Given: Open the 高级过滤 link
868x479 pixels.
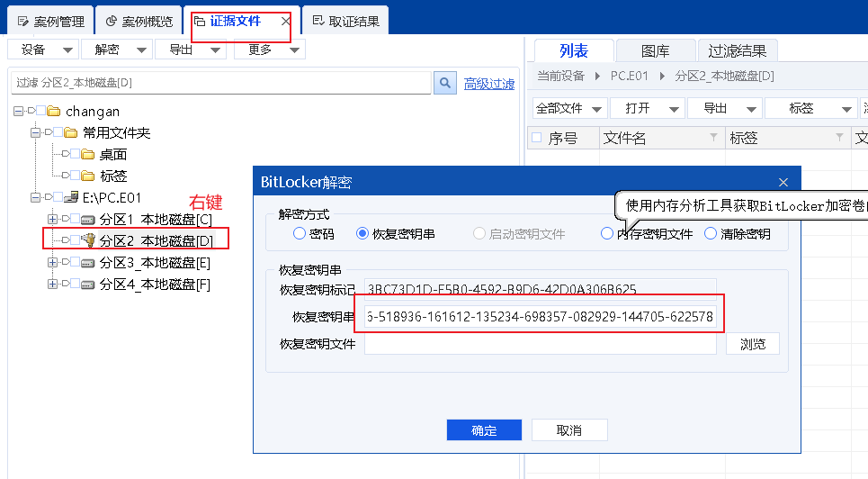Looking at the screenshot, I should click(489, 84).
